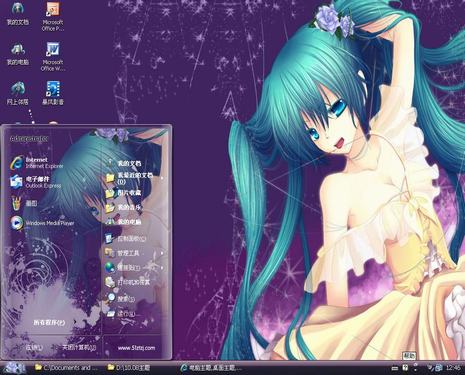Image resolution: width=465 pixels, height=375 pixels.
Task: Click the Administrator user name header
Action: click(29, 138)
